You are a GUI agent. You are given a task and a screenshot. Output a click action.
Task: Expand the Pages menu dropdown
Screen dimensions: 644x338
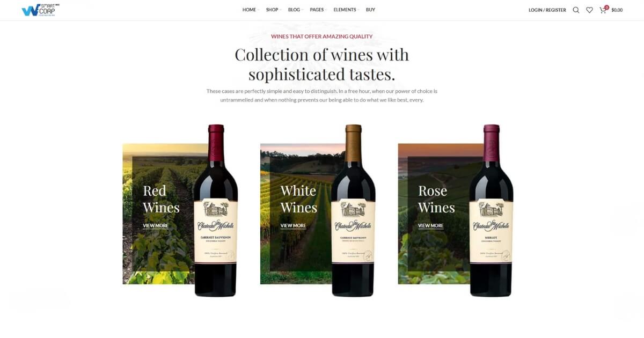(318, 10)
